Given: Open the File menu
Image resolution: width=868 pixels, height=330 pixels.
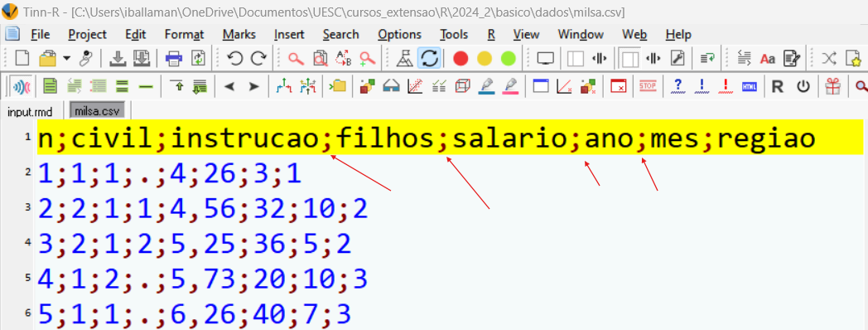Looking at the screenshot, I should click(41, 34).
